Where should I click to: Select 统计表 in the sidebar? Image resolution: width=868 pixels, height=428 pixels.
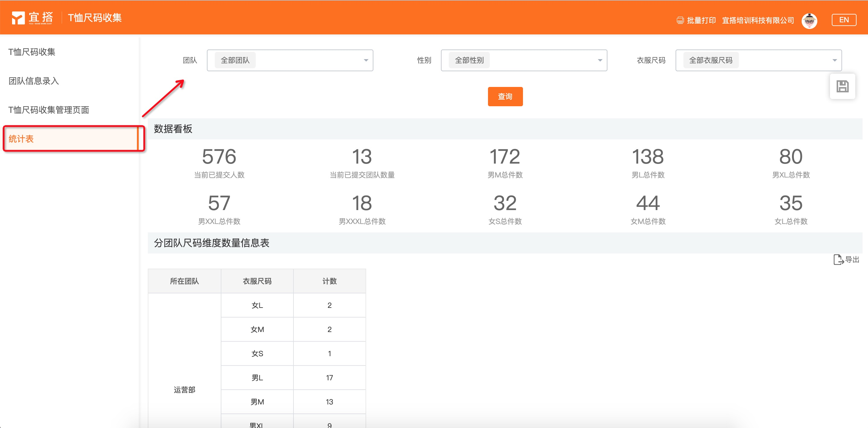21,139
